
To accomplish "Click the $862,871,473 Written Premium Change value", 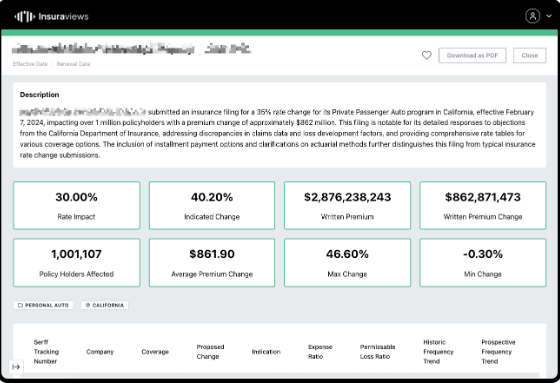I will pyautogui.click(x=482, y=197).
